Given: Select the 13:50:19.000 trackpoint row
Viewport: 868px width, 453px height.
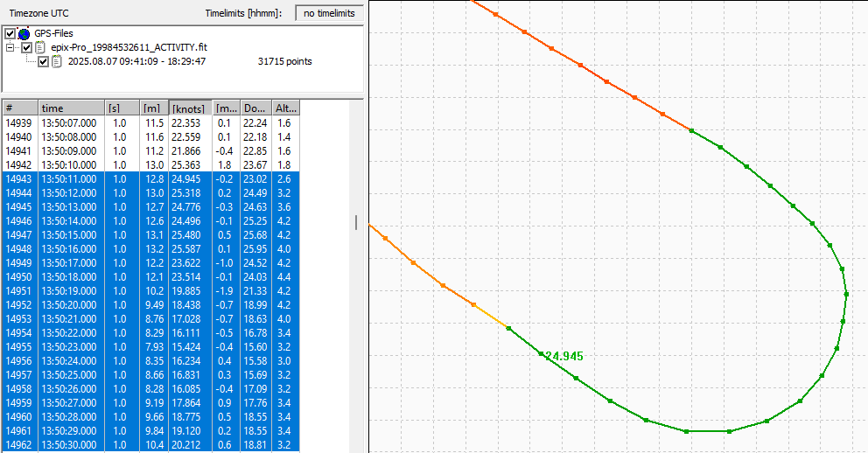Looking at the screenshot, I should [x=68, y=290].
